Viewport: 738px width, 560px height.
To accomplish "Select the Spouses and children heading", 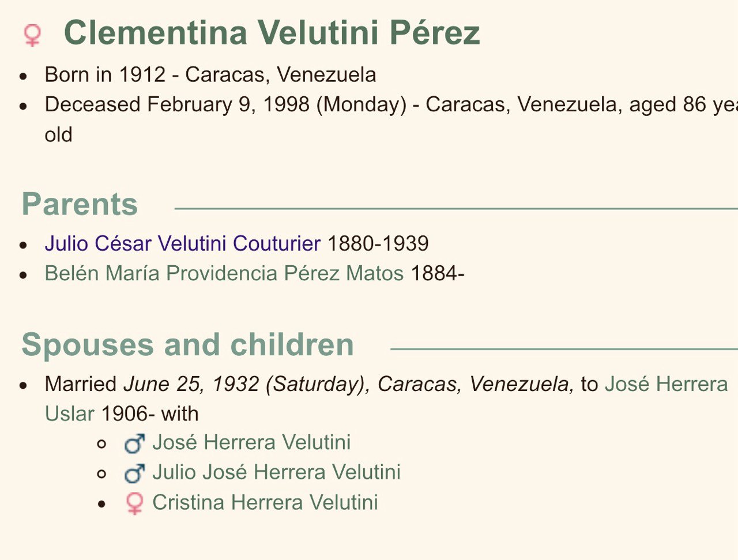I will pyautogui.click(x=187, y=345).
